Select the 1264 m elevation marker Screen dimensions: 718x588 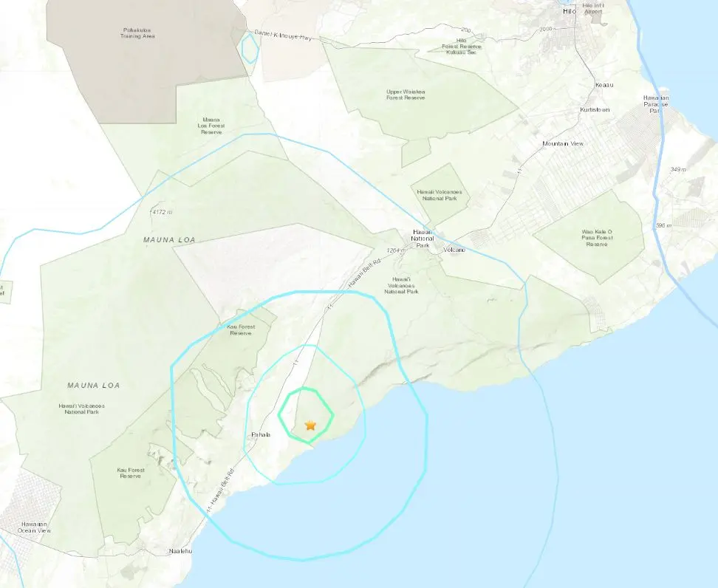click(x=396, y=250)
